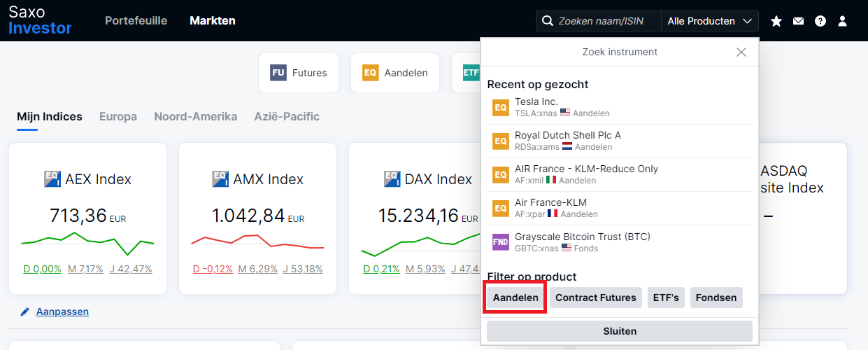Click the EQ icon on the Aandelen button

pyautogui.click(x=371, y=73)
